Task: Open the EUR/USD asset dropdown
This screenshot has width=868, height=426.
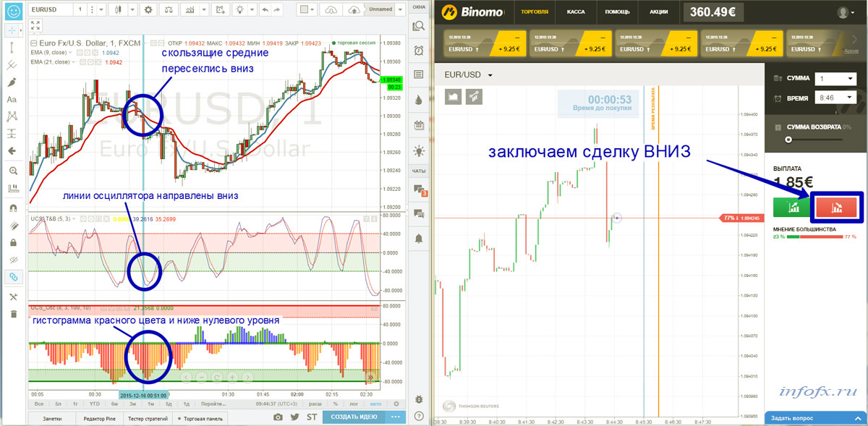Action: [x=469, y=75]
